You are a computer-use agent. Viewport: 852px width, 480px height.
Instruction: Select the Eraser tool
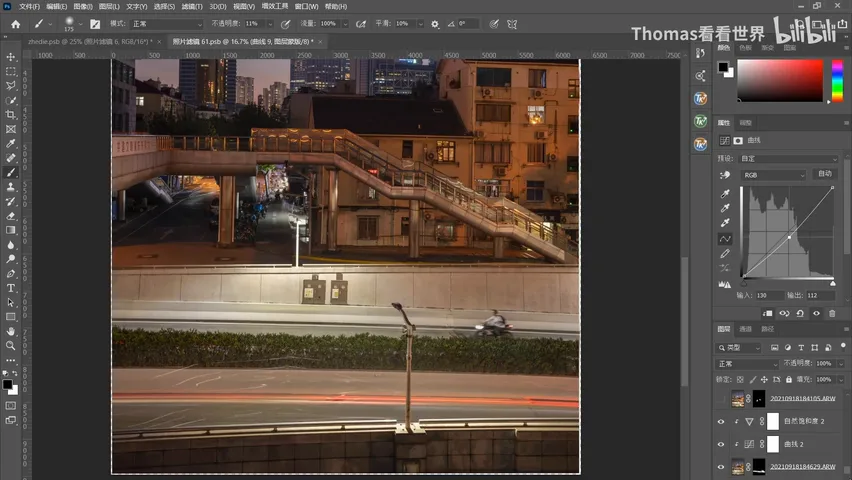(10, 216)
